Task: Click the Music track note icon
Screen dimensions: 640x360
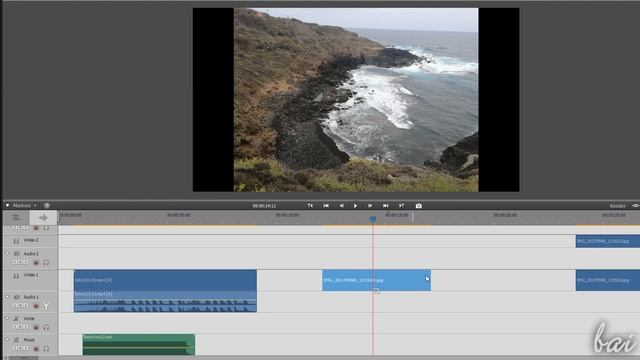Action: pos(17,340)
